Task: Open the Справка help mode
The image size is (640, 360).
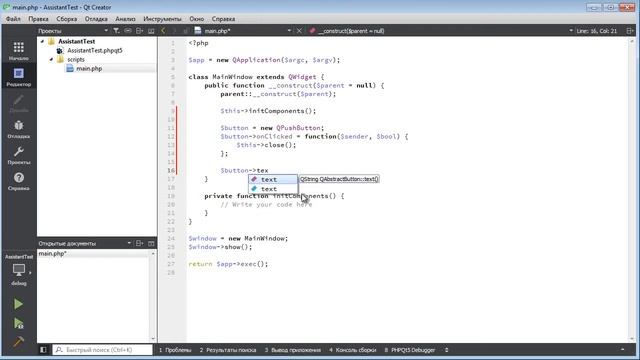Action: click(x=18, y=181)
